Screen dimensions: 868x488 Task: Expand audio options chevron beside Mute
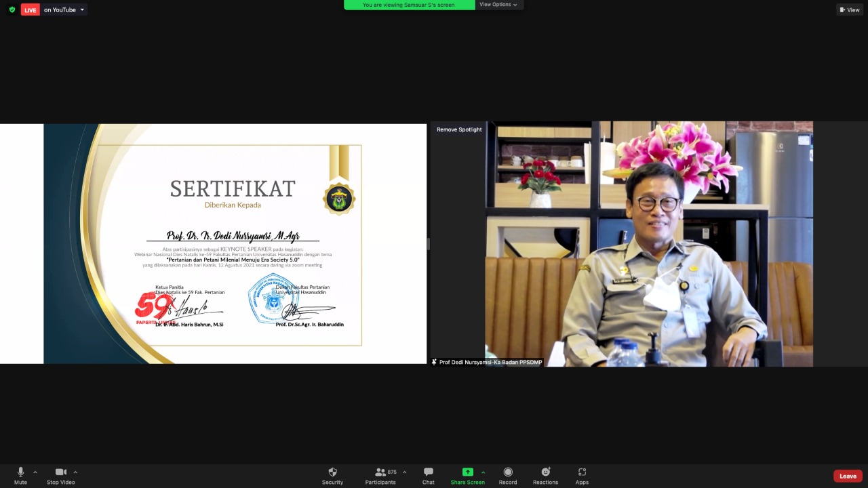[35, 472]
